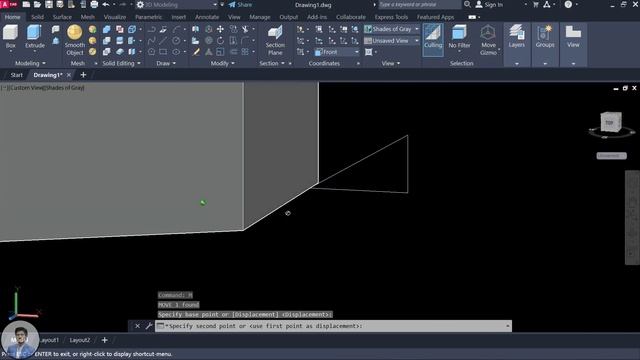The width and height of the screenshot is (640, 360).
Task: Switch to the Layout2 tab
Action: click(x=80, y=340)
